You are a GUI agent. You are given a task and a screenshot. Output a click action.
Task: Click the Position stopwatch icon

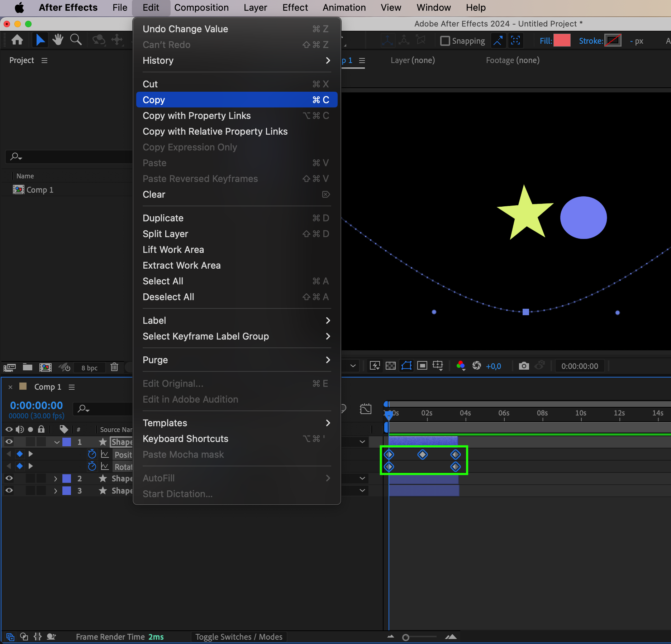click(92, 454)
